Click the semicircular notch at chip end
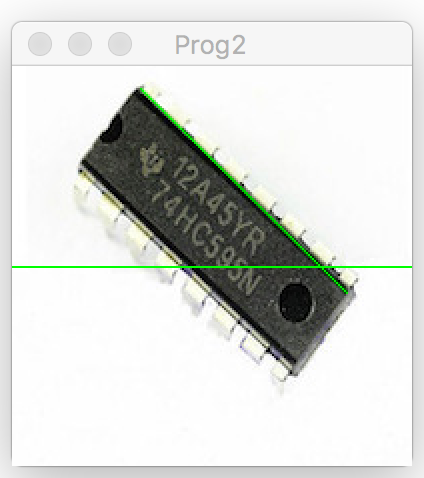This screenshot has width=424, height=478. [x=112, y=131]
